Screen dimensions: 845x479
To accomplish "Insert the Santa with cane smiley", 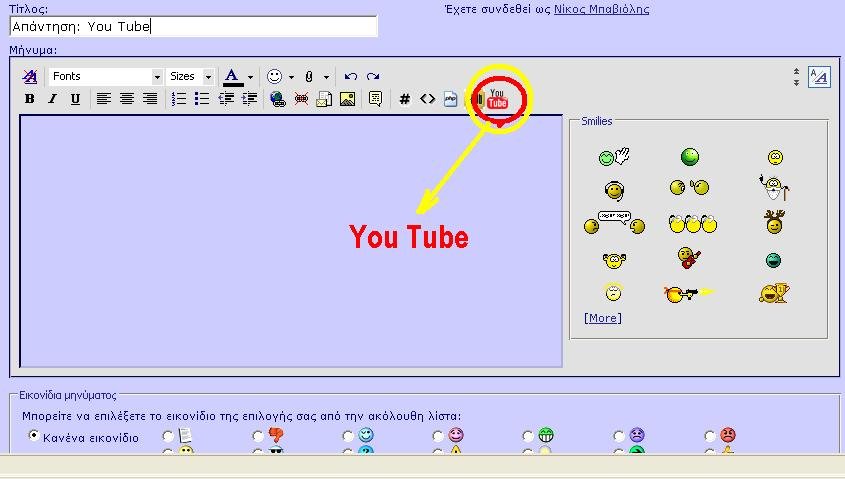I will [x=774, y=188].
